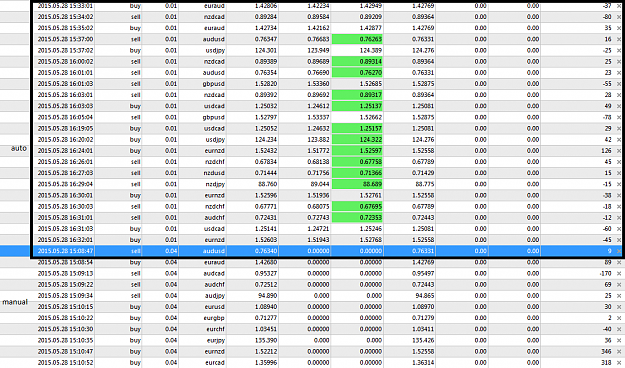Screen dimensions: 625x368
Task: Close the gbpusd order opened at 16:05:04
Action: [x=619, y=117]
